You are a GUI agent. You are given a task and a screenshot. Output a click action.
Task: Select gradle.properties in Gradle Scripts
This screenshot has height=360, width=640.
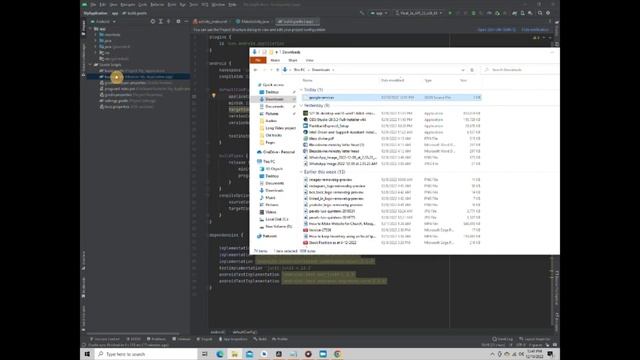pyautogui.click(x=131, y=95)
